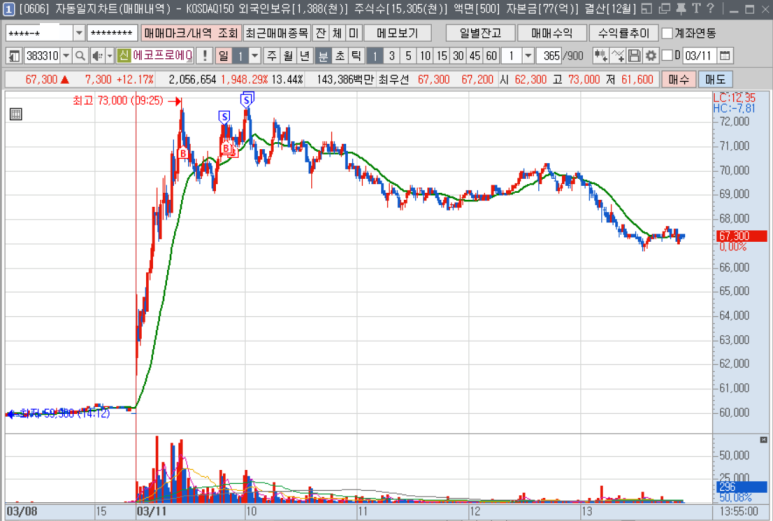The image size is (773, 521).
Task: Click the exclamation mark info button
Action: point(204,56)
